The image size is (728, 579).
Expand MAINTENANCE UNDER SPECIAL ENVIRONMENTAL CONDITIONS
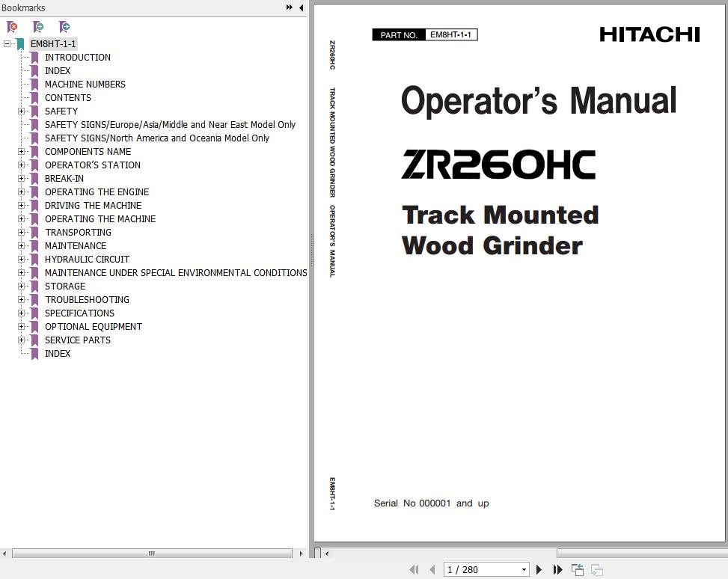coord(21,272)
